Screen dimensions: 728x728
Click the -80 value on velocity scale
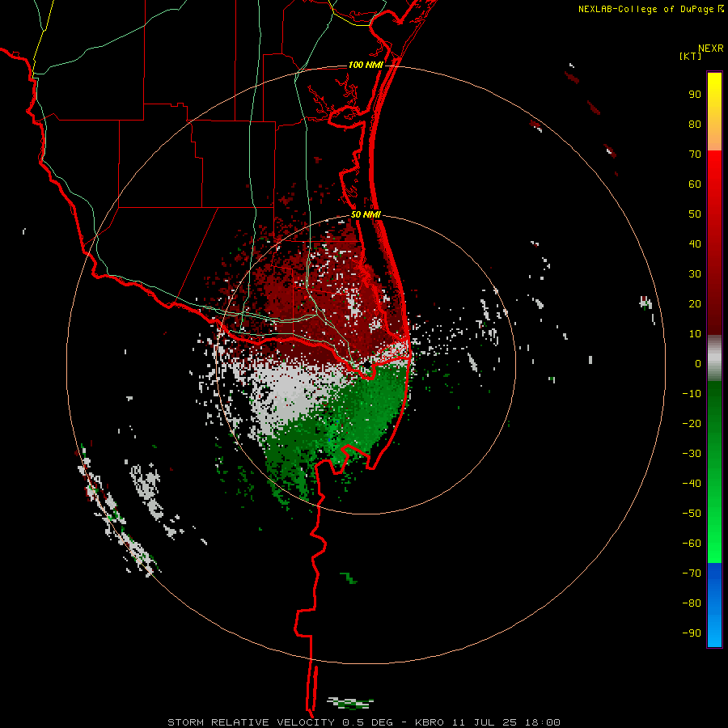tap(692, 603)
